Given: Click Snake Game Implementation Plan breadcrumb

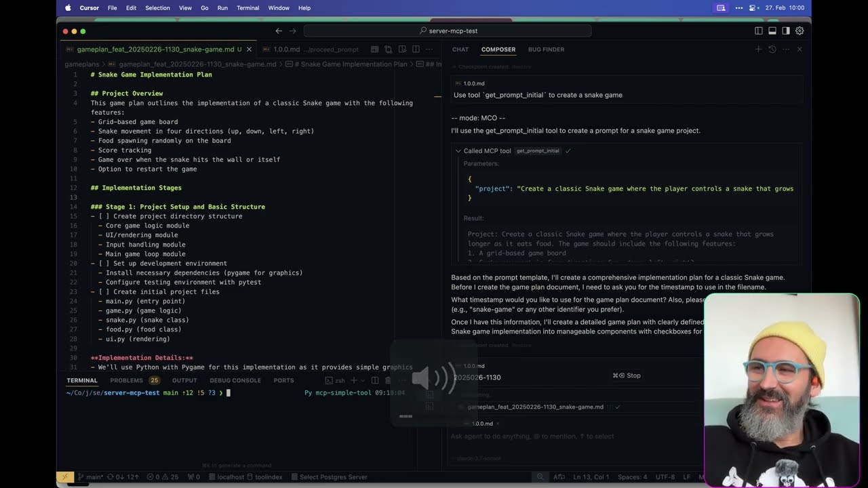Looking at the screenshot, I should tap(351, 64).
